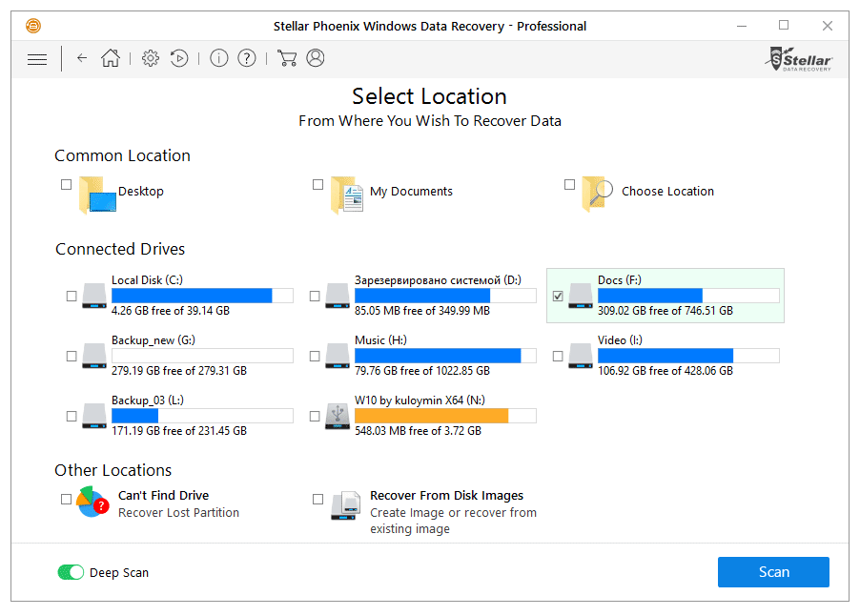Check the Local Disk (C:) checkbox
Image resolution: width=860 pixels, height=616 pixels.
[x=72, y=297]
